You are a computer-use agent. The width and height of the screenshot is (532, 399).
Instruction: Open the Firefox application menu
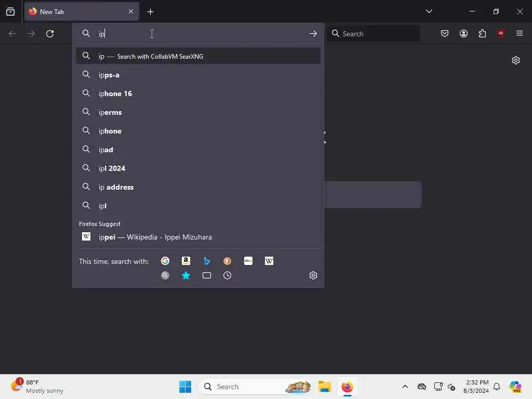point(520,33)
